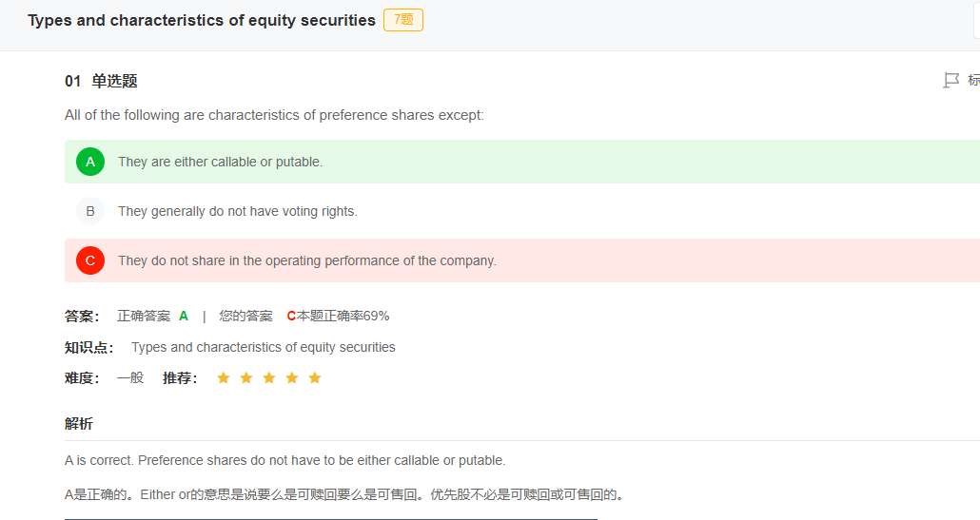Click the fourth recommendation star
The height and width of the screenshot is (520, 980).
tap(292, 377)
